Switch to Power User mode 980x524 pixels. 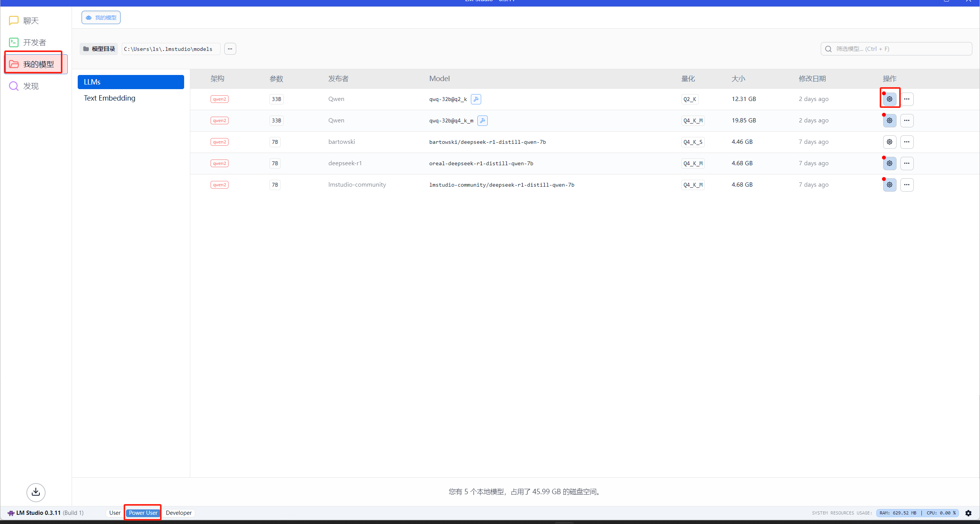pyautogui.click(x=143, y=513)
